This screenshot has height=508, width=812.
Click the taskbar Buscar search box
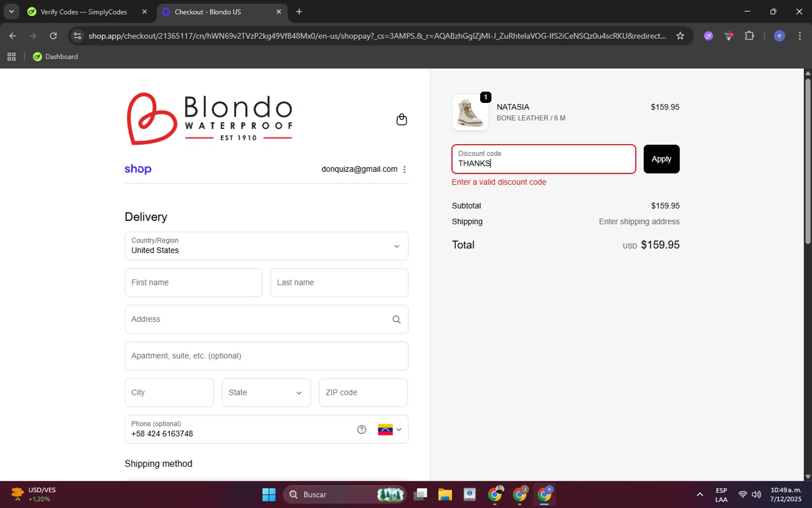(x=344, y=494)
